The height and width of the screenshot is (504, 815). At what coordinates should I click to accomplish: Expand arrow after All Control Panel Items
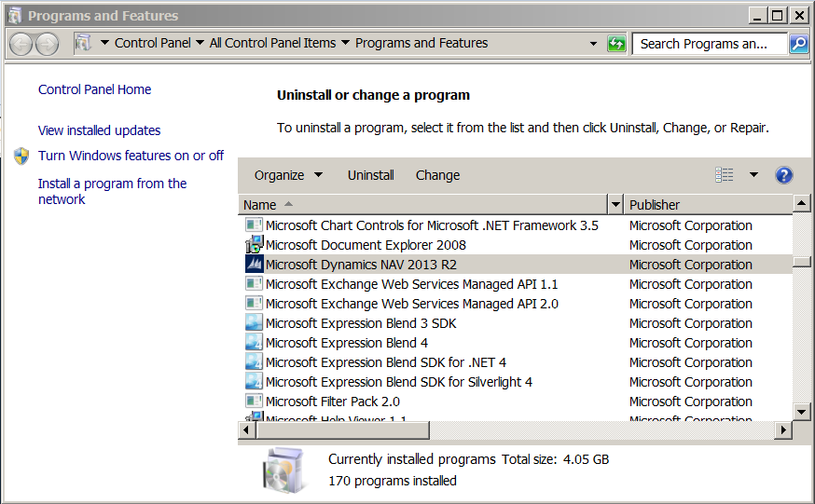(x=345, y=43)
